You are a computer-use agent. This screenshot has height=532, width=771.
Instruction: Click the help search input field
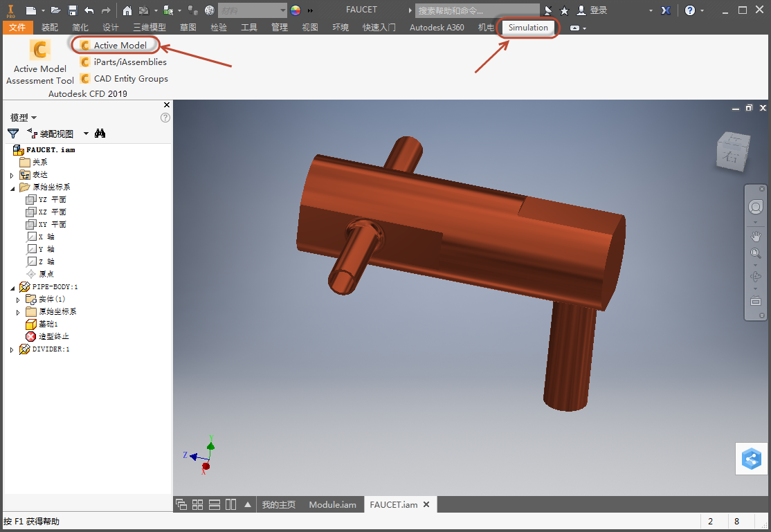477,10
